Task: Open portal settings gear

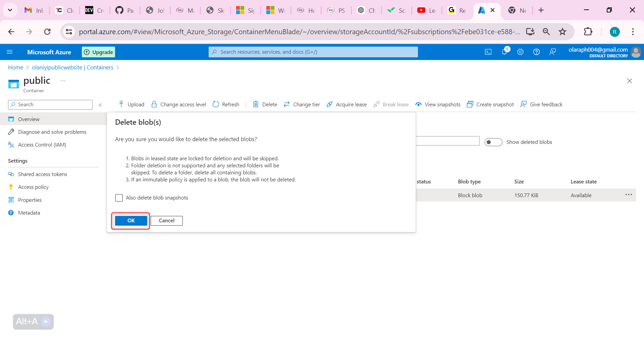Action: pos(520,52)
